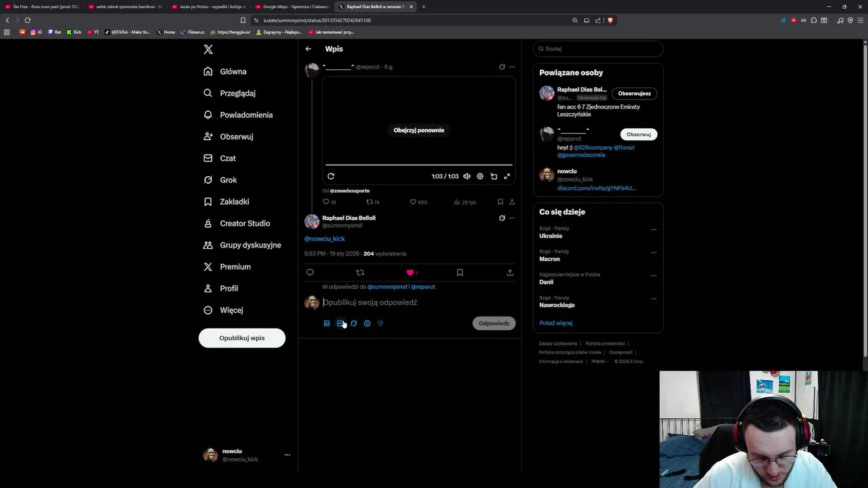Enter fullscreen on the video player

coord(507,176)
